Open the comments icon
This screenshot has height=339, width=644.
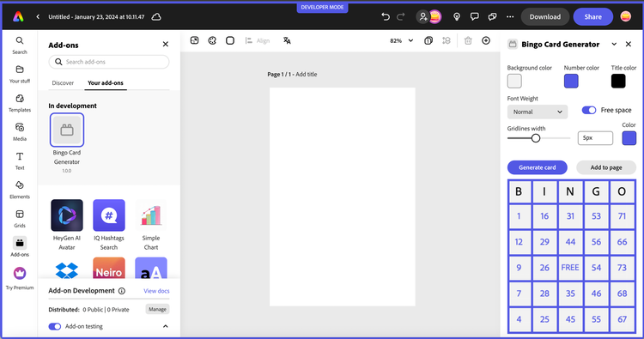pyautogui.click(x=474, y=17)
